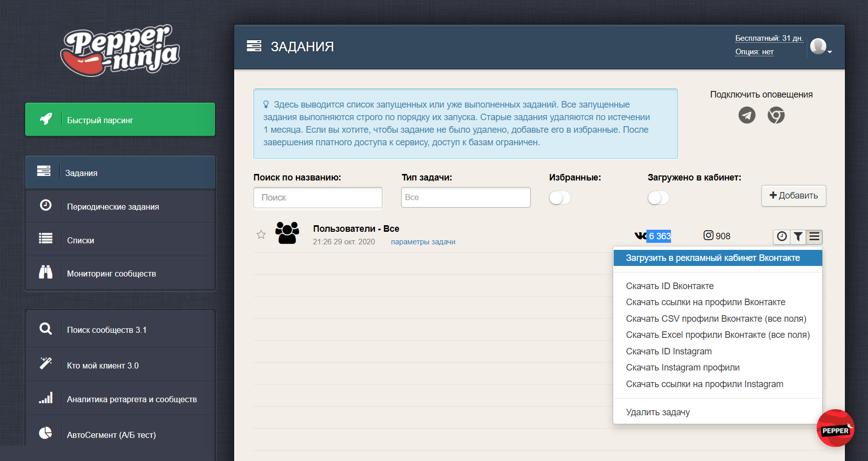868x461 pixels.
Task: Click the date 21:26 29 окт. 2020
Action: [344, 242]
